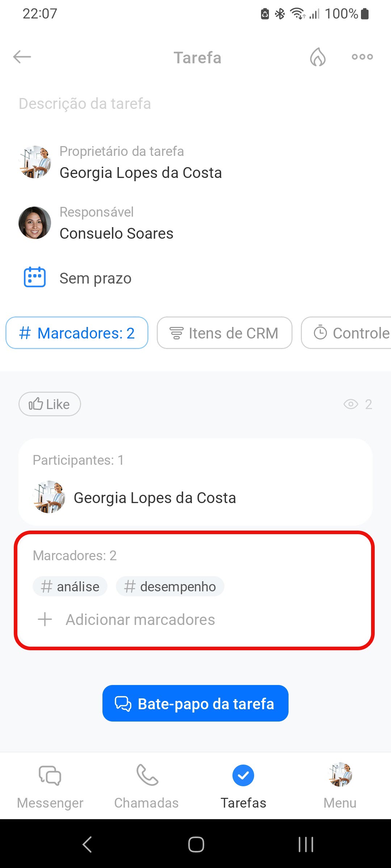391x868 pixels.
Task: Open the three-dot more options menu
Action: click(x=362, y=57)
